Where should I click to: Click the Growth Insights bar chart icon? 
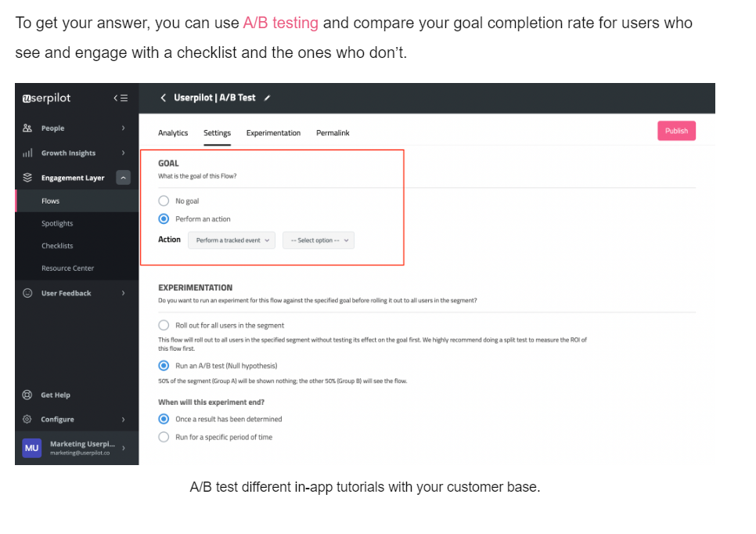pyautogui.click(x=27, y=153)
